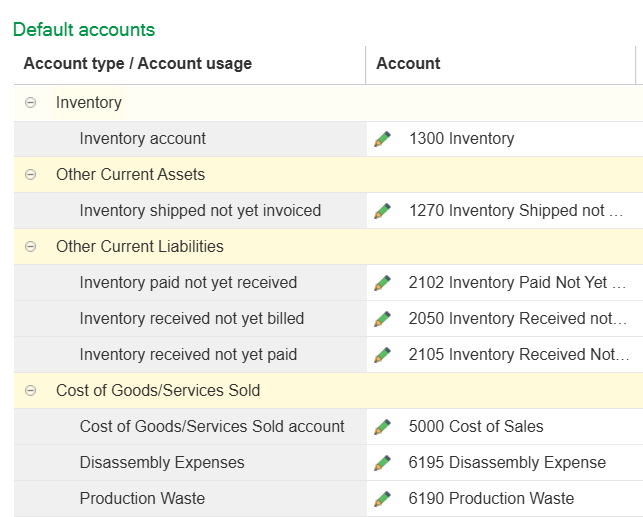Click edit pencil for Inventory paid not yet received
The height and width of the screenshot is (517, 643).
(x=382, y=283)
